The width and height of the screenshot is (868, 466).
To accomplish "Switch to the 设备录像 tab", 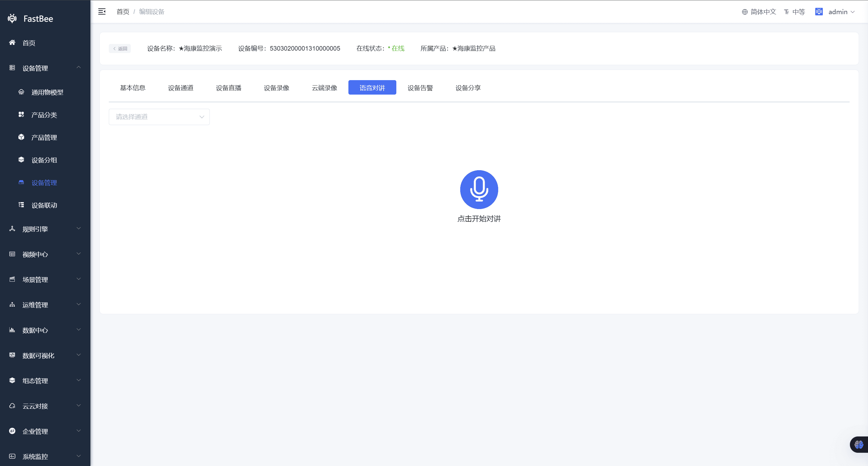I will [276, 88].
